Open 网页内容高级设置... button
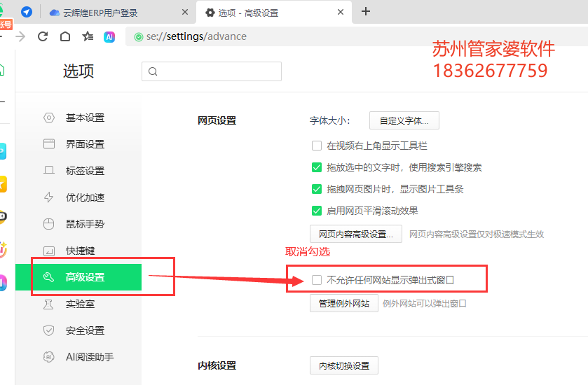 tap(356, 234)
